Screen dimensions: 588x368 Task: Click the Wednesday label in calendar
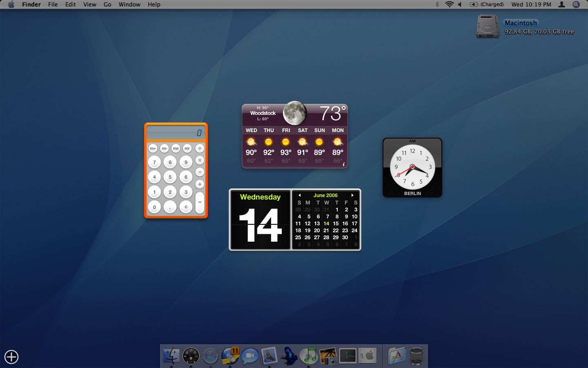tap(260, 197)
